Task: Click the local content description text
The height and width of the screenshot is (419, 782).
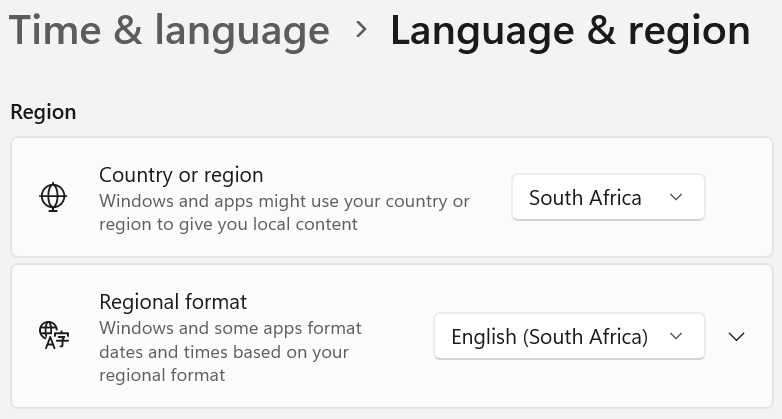Action: click(x=284, y=212)
